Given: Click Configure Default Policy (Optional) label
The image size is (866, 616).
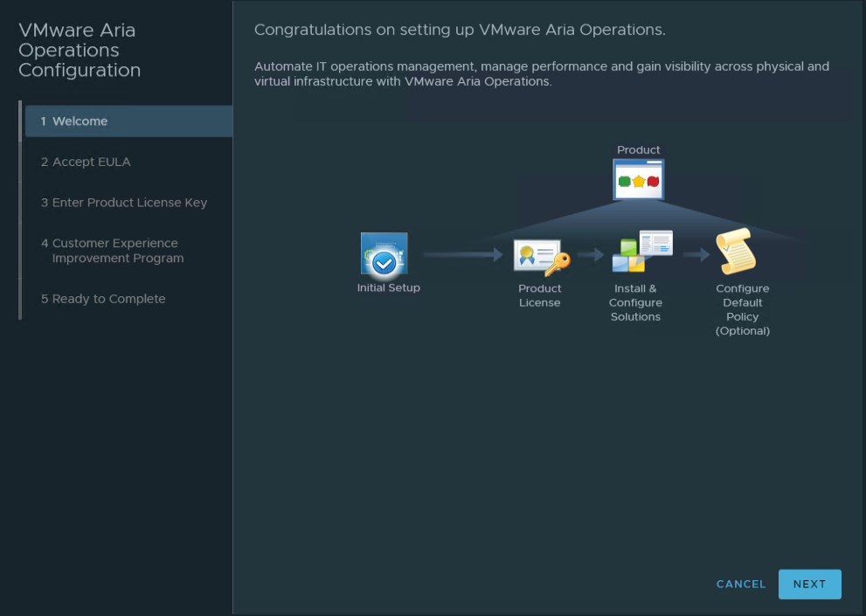Looking at the screenshot, I should coord(742,310).
